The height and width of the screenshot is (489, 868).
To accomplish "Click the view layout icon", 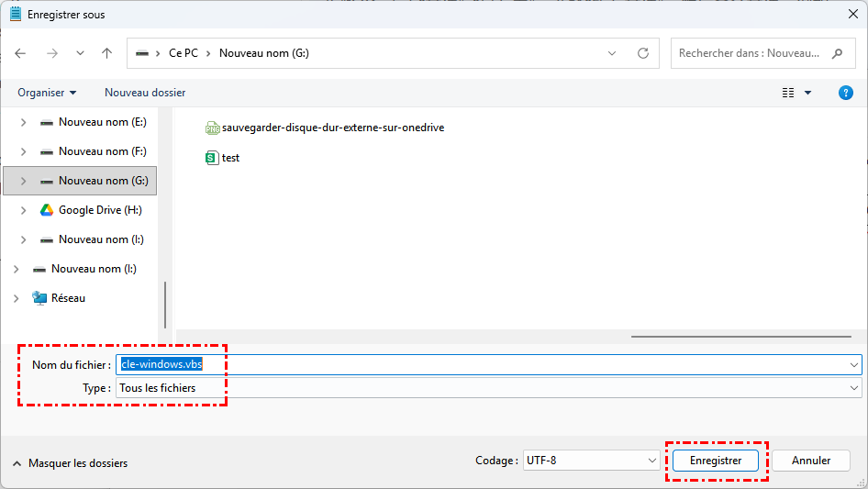I will (788, 93).
